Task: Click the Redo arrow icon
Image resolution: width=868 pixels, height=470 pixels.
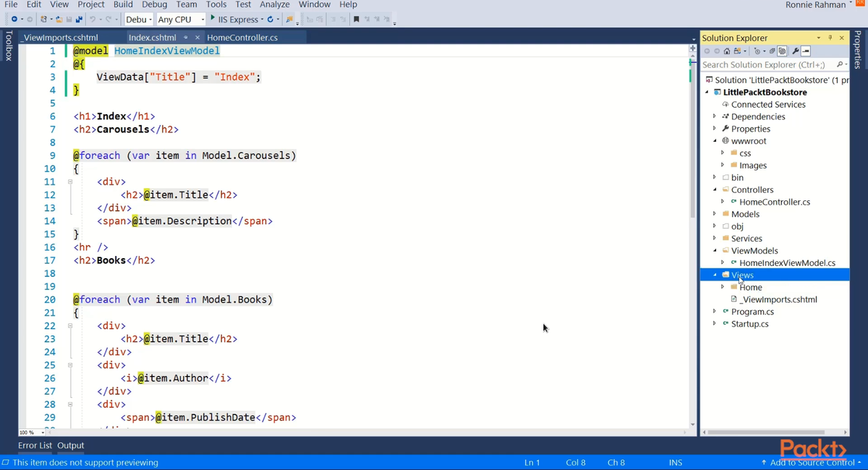Action: pyautogui.click(x=109, y=20)
